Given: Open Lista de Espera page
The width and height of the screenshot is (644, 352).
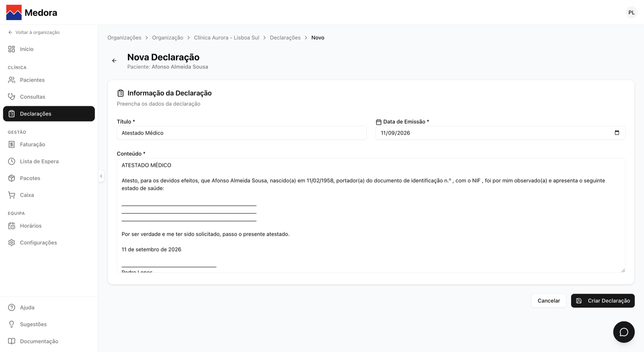Looking at the screenshot, I should 49,161.
